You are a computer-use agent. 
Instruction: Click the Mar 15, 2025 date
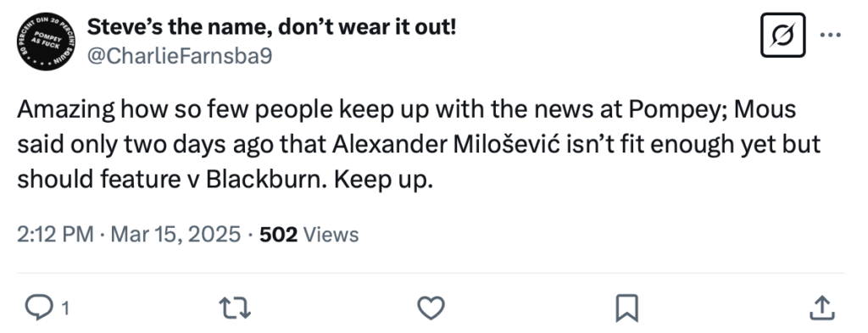pos(175,235)
